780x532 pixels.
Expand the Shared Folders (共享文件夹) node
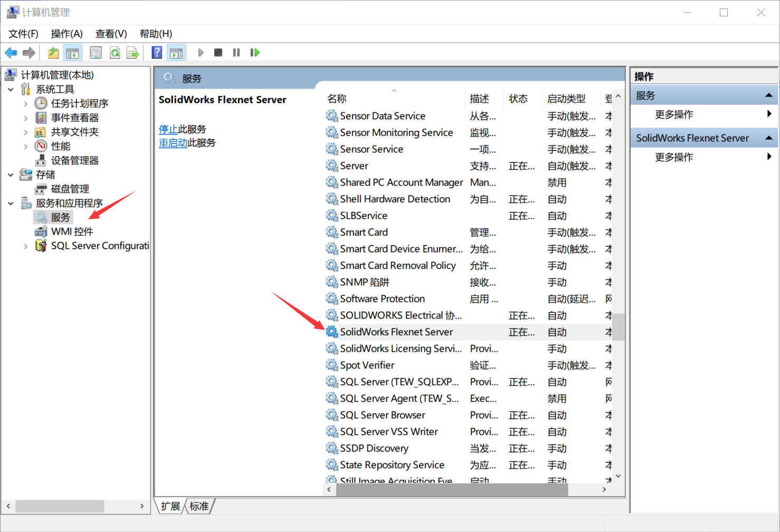click(x=26, y=132)
